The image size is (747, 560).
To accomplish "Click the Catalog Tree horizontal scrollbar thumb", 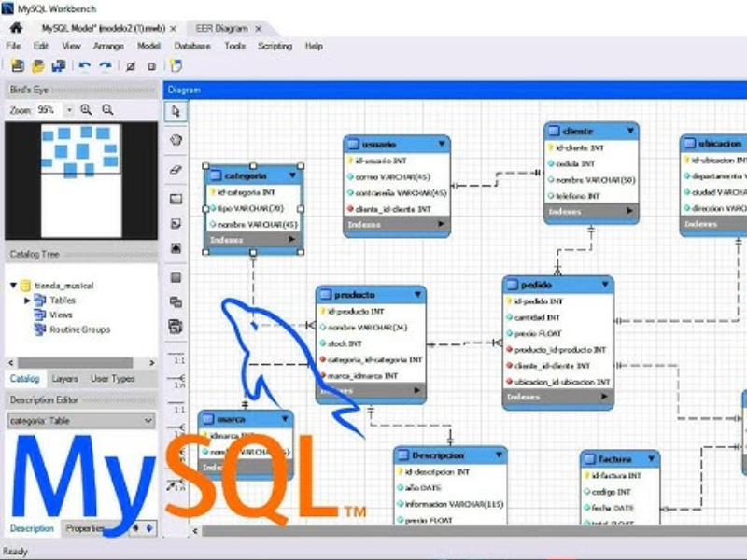I will 76,363.
